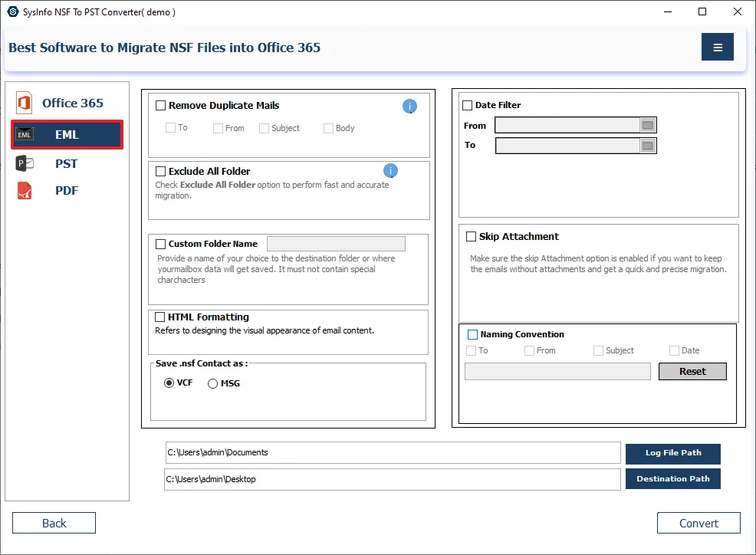This screenshot has width=756, height=555.
Task: Toggle the Date Filter checkbox
Action: pyautogui.click(x=468, y=106)
